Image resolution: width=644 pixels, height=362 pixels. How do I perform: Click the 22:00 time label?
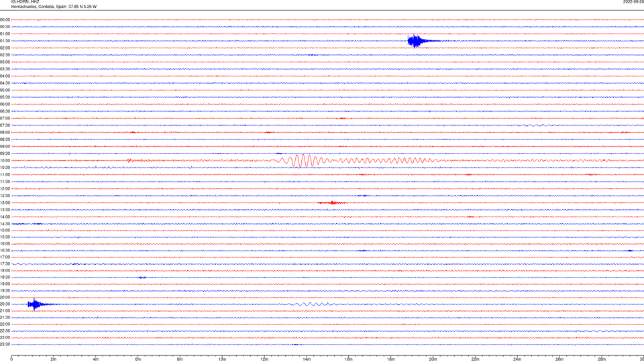(x=5, y=324)
